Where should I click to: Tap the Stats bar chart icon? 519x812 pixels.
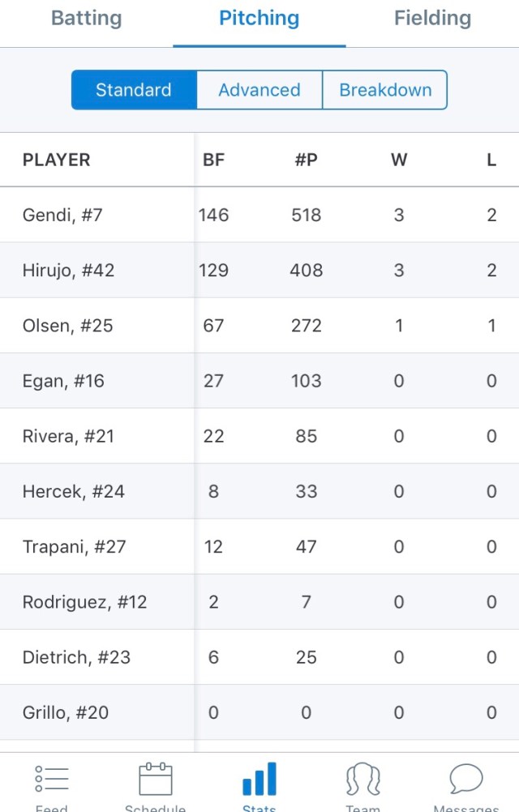coord(259,780)
